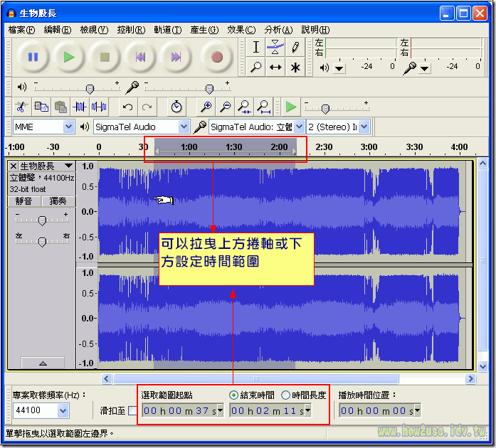The width and height of the screenshot is (496, 448).
Task: Expand the 44100 project rate dropdown
Action: tap(63, 411)
